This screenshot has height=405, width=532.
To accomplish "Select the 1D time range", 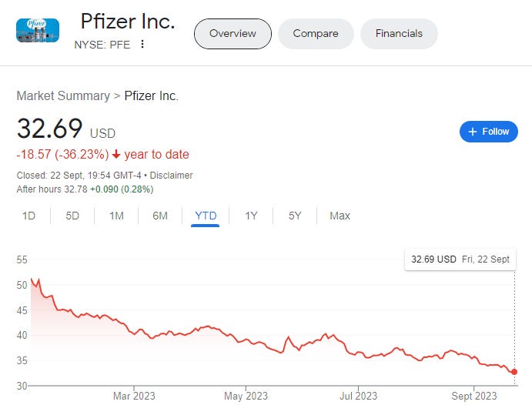I will tap(28, 216).
